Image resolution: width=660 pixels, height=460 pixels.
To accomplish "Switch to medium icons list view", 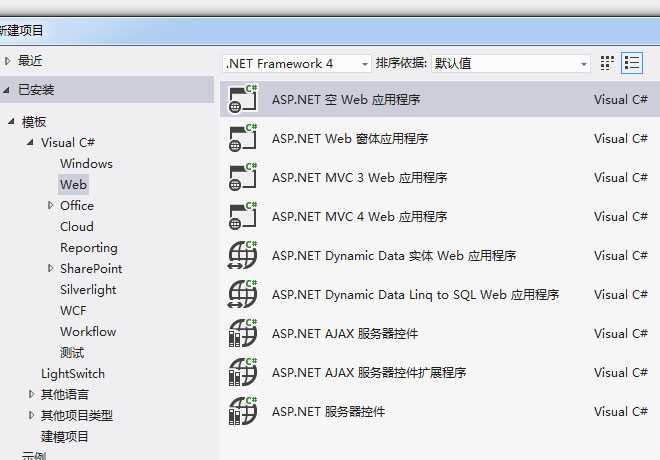I will coord(632,64).
